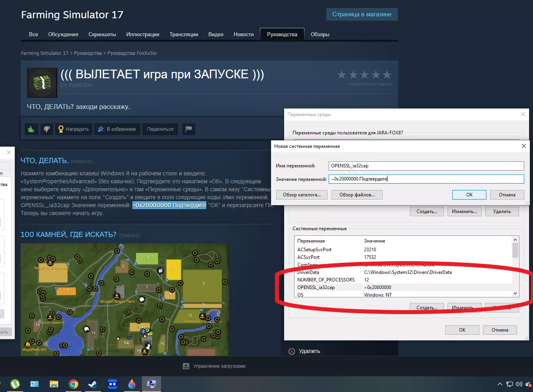Click the Переменная column header
Screen dimensions: 533x392
coord(328,241)
